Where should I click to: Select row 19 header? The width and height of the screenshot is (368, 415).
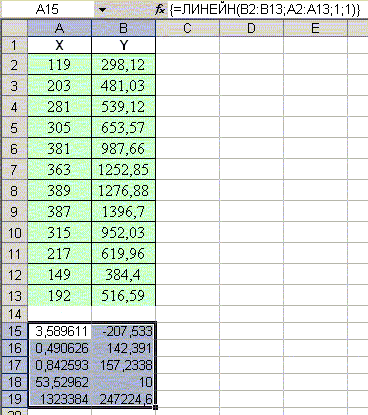point(14,399)
